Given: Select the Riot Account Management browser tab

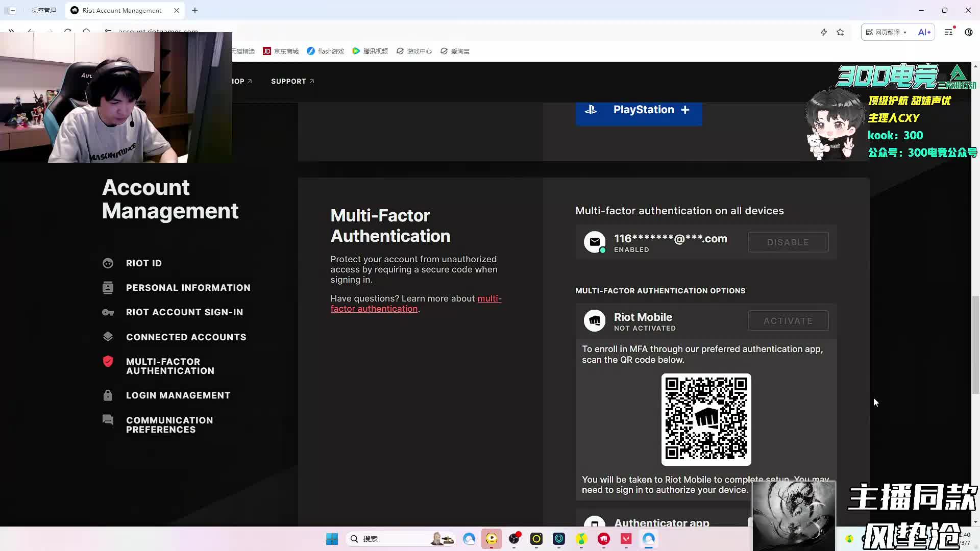Looking at the screenshot, I should coord(121,10).
